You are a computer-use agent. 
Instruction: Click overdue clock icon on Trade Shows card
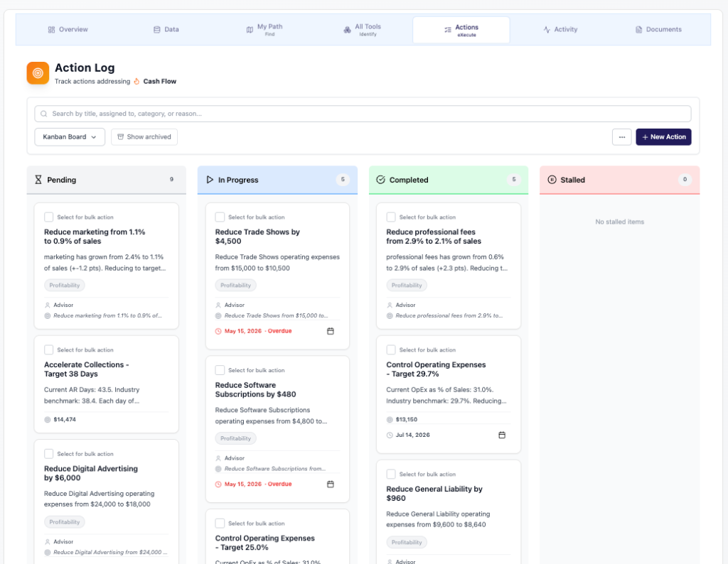pos(218,331)
